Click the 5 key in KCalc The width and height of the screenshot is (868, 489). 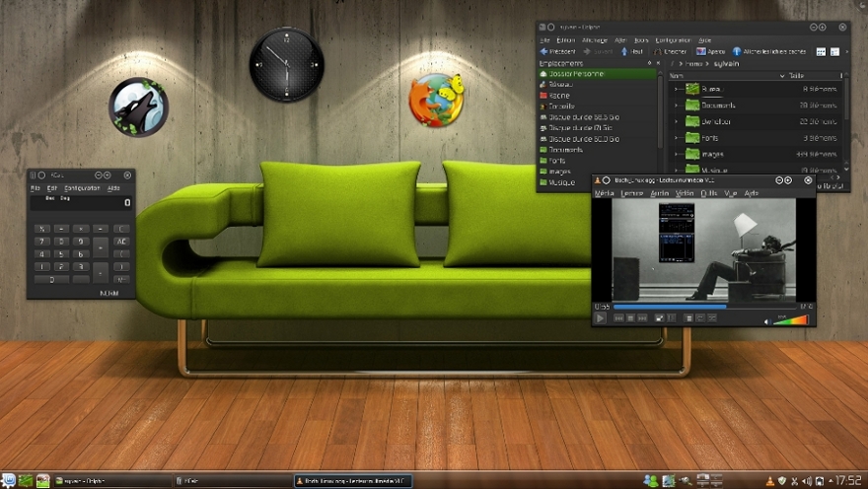61,254
